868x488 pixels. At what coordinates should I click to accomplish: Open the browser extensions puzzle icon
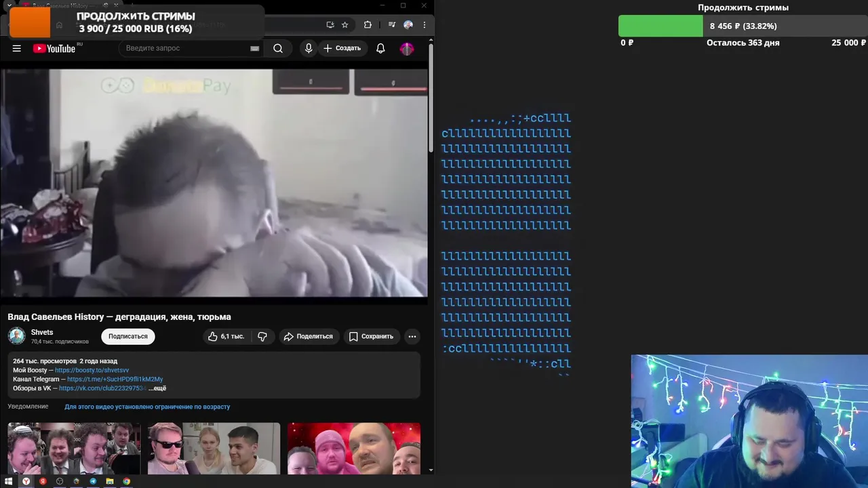(x=368, y=25)
